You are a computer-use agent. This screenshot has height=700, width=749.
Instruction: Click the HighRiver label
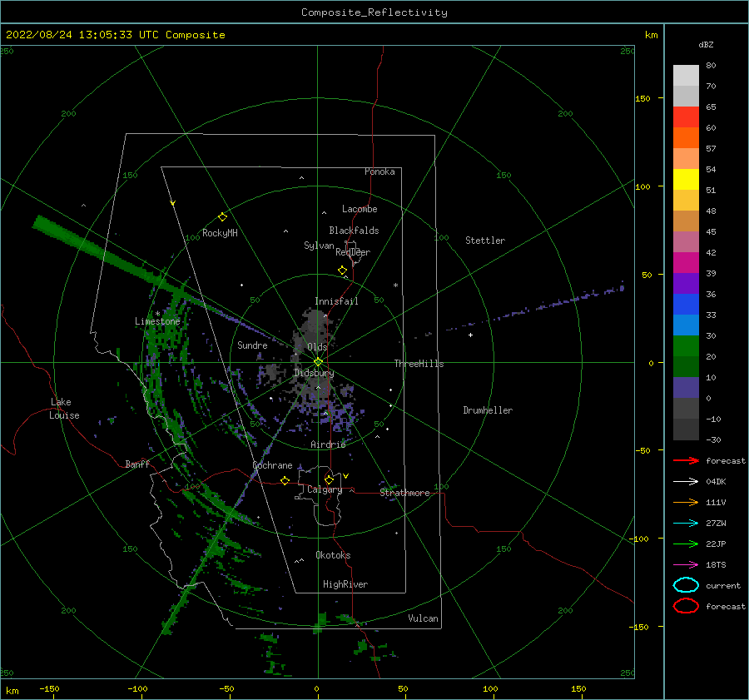[345, 584]
